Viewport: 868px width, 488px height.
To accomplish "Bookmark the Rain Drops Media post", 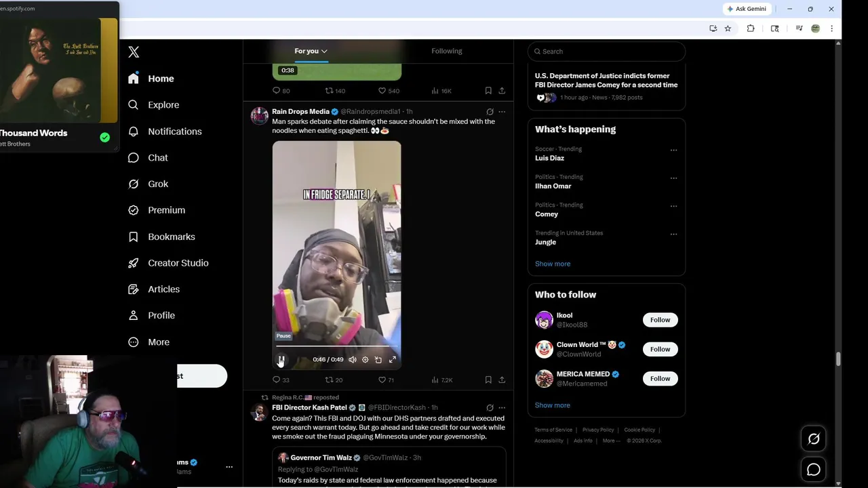I will point(488,380).
